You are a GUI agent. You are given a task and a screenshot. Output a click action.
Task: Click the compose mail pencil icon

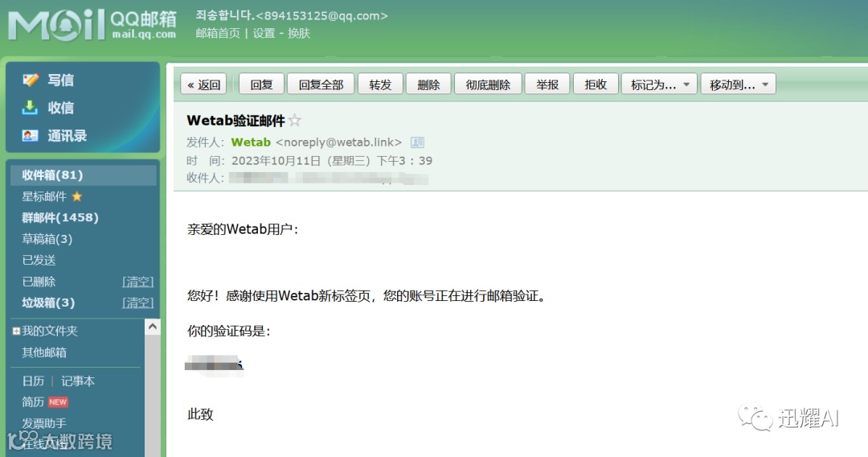pyautogui.click(x=31, y=80)
